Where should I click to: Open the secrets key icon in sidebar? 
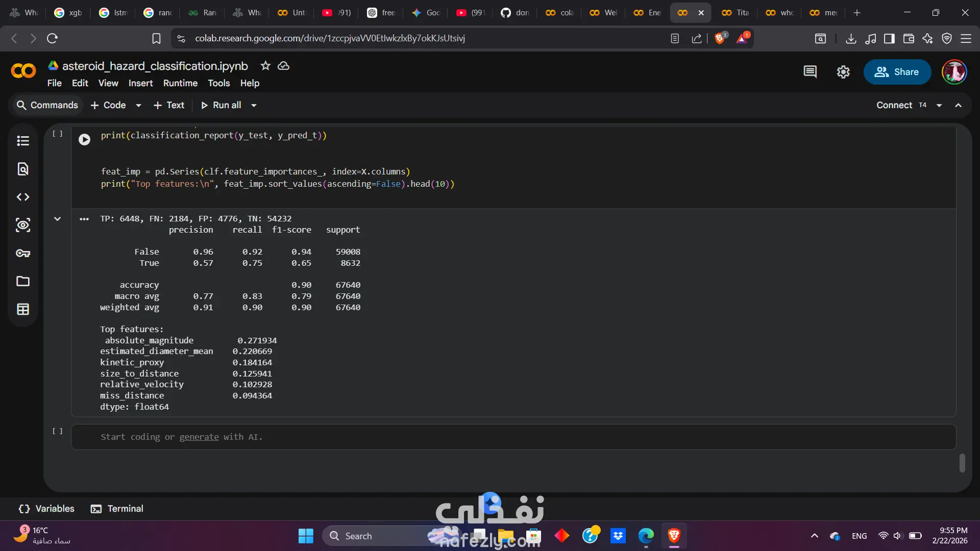point(23,253)
